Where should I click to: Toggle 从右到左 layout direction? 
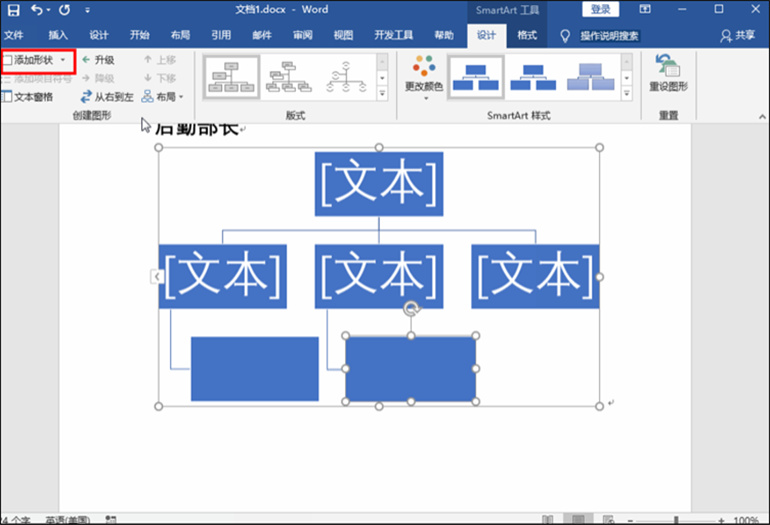point(107,97)
